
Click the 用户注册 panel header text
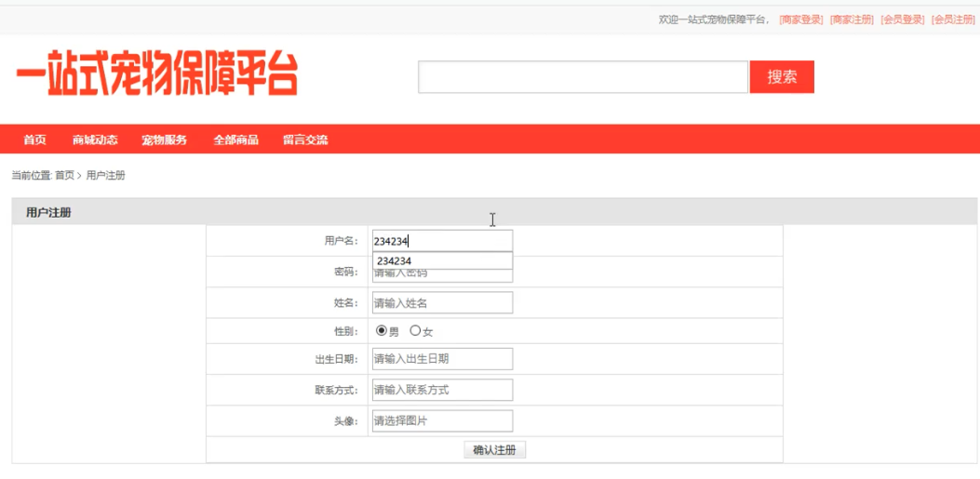pos(48,213)
